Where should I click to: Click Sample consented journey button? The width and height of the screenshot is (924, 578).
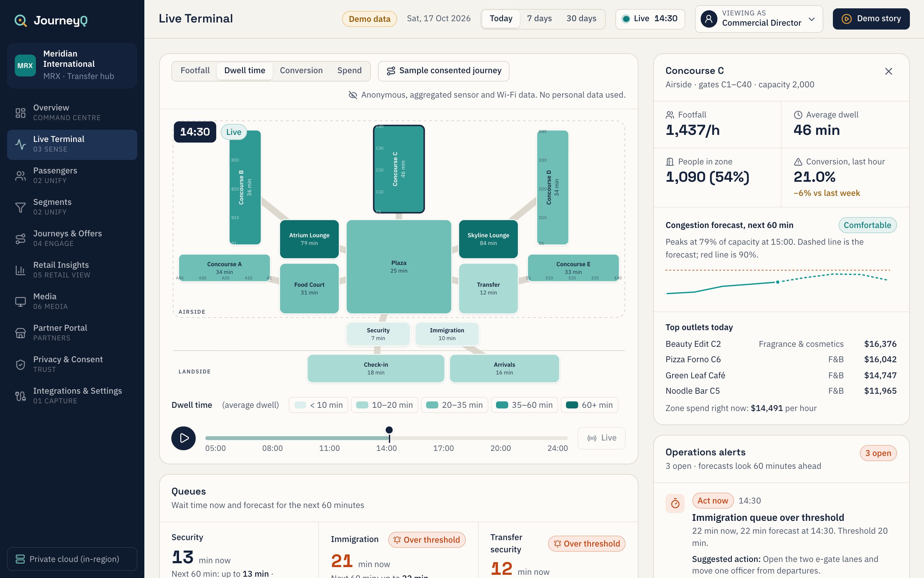(x=443, y=71)
